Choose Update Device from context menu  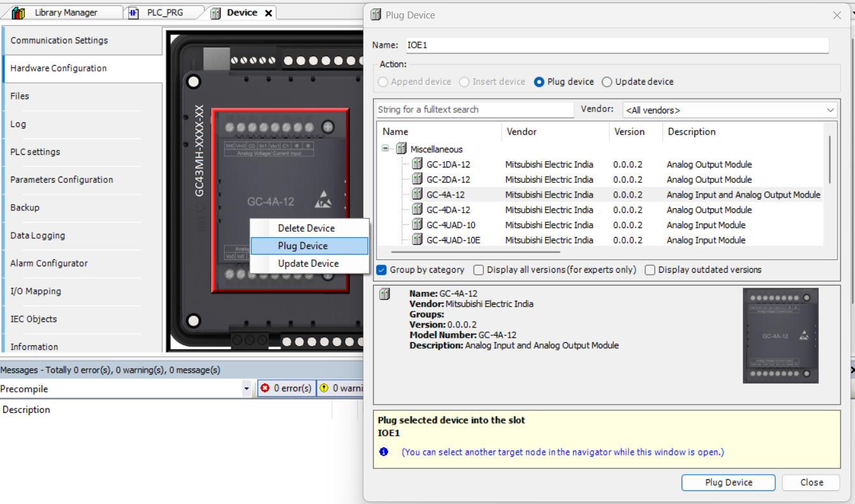pyautogui.click(x=309, y=264)
